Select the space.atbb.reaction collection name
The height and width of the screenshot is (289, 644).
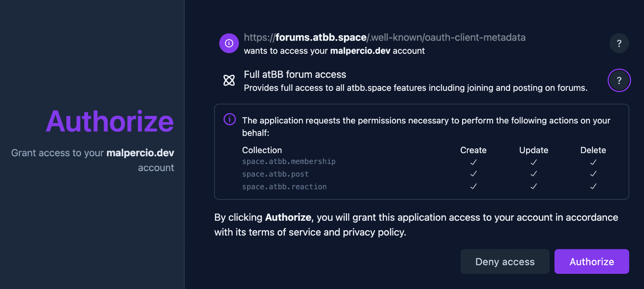(284, 187)
